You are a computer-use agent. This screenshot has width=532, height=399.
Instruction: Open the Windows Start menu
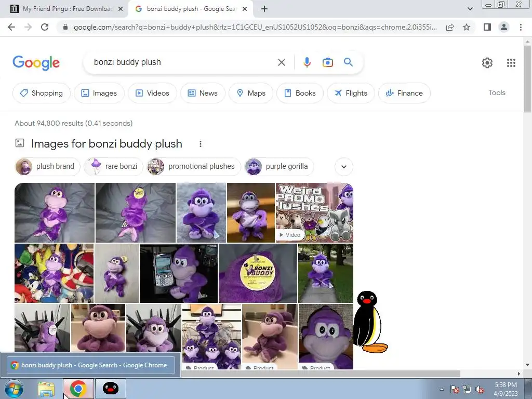(14, 389)
